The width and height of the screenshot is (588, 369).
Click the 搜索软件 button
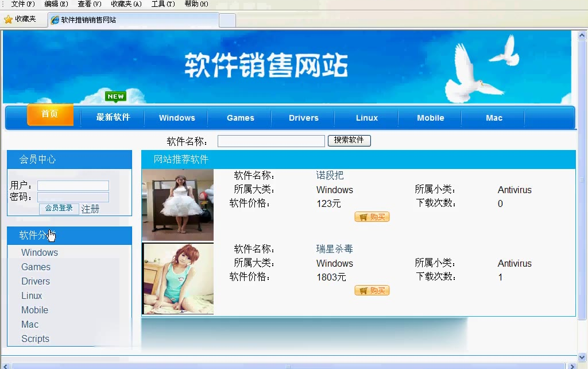coord(349,140)
